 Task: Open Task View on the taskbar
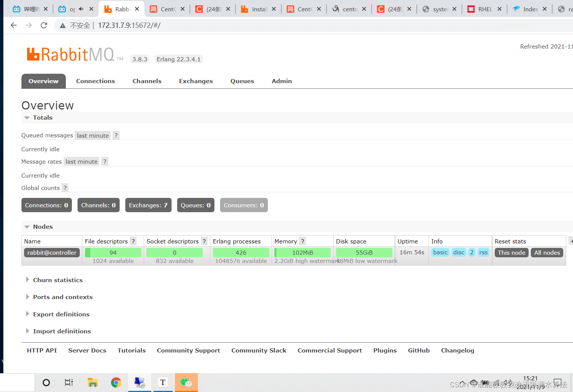[x=69, y=383]
